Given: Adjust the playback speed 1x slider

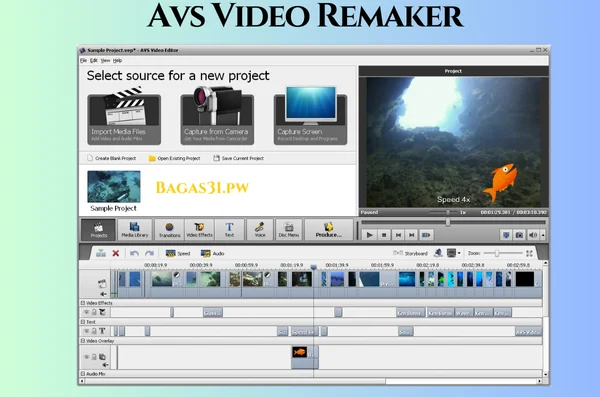Looking at the screenshot, I should pos(447,212).
